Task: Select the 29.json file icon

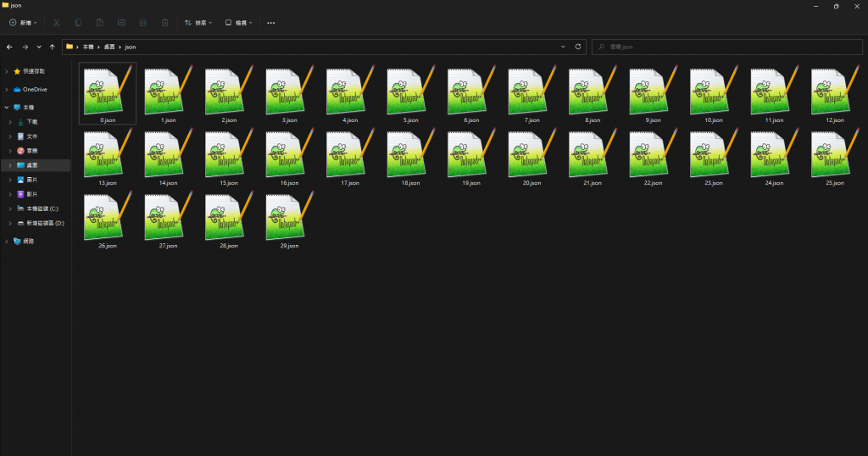Action: (x=290, y=215)
